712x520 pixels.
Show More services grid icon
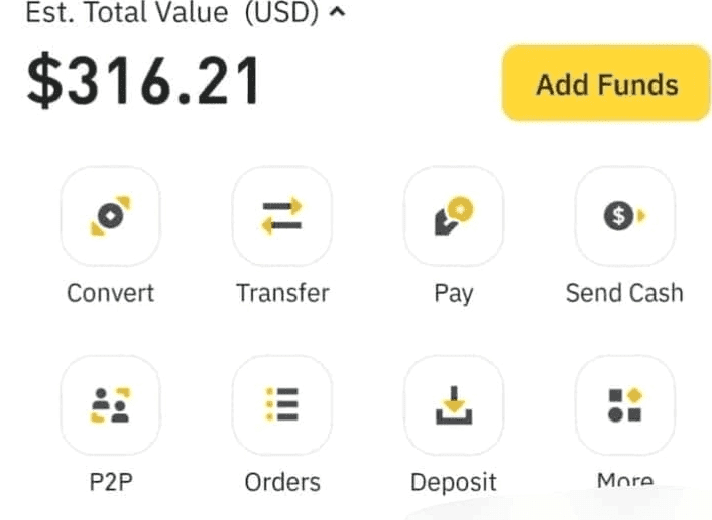point(625,405)
